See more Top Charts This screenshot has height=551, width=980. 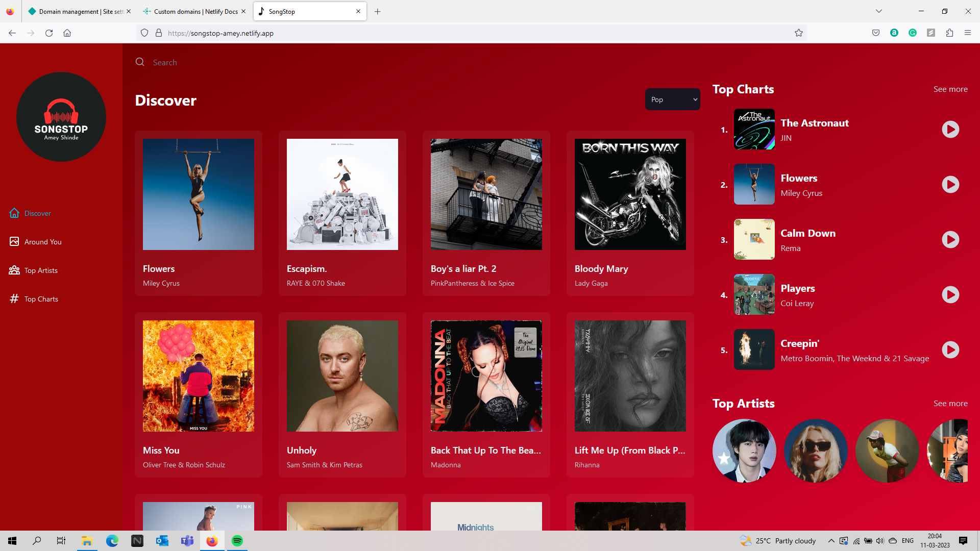(x=950, y=89)
